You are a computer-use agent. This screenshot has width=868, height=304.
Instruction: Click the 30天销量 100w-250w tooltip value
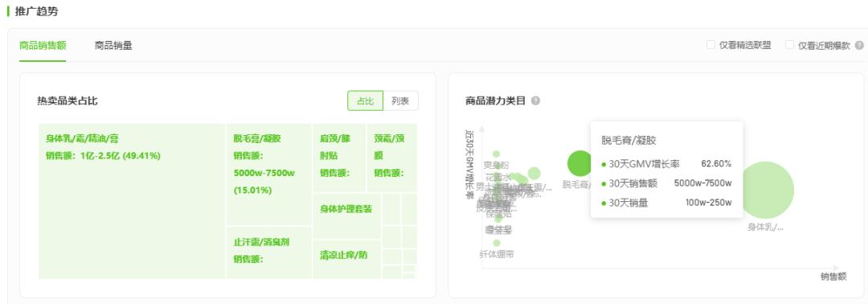point(709,203)
